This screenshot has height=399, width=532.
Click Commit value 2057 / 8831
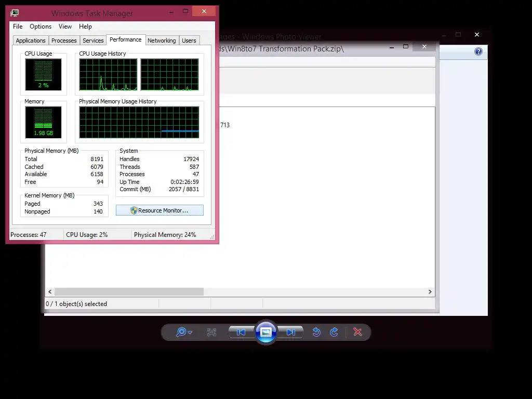pos(184,189)
